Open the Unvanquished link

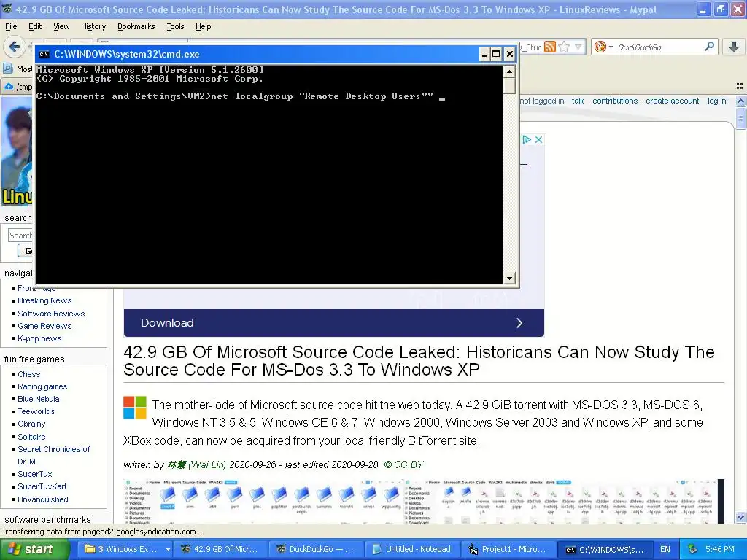43,499
